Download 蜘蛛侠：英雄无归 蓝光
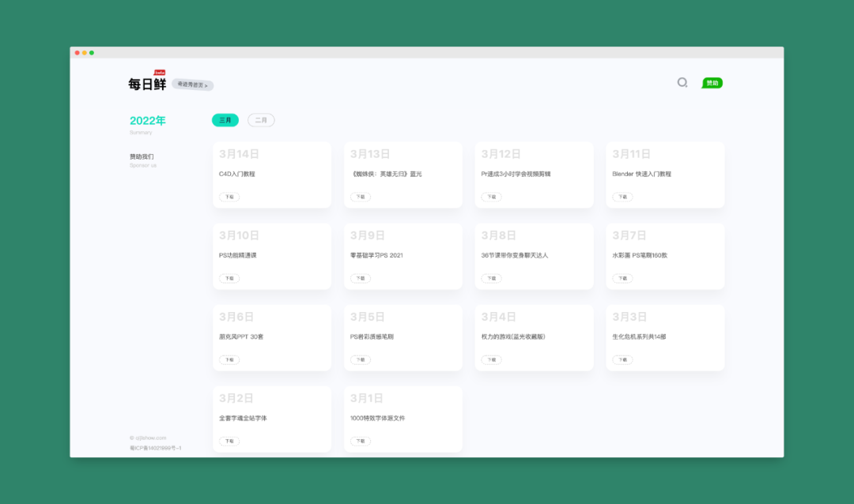This screenshot has width=854, height=504. tap(361, 197)
